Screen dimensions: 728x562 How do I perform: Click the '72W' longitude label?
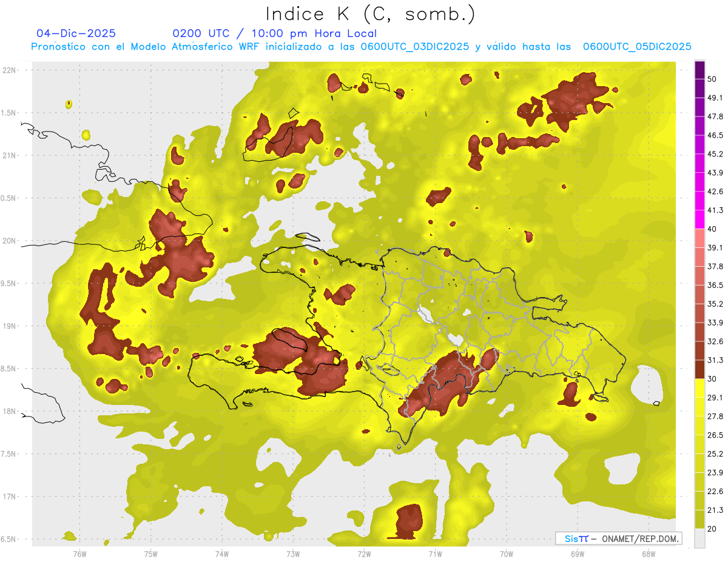(x=364, y=554)
